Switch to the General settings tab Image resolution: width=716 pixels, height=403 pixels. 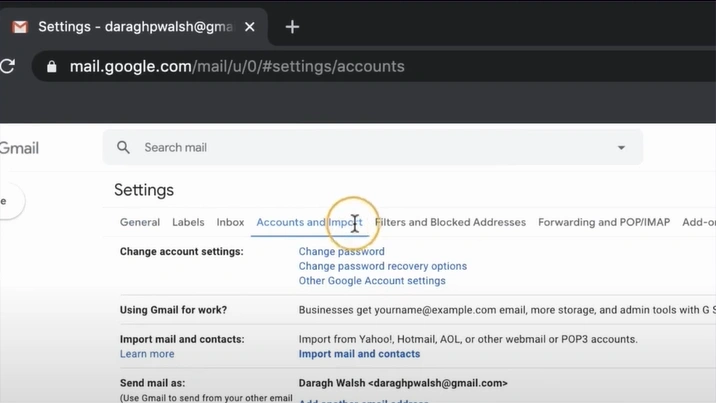[140, 222]
